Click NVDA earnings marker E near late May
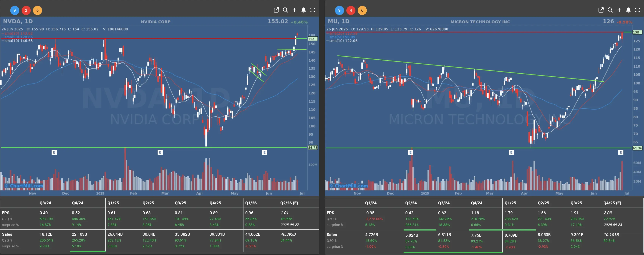 point(264,152)
